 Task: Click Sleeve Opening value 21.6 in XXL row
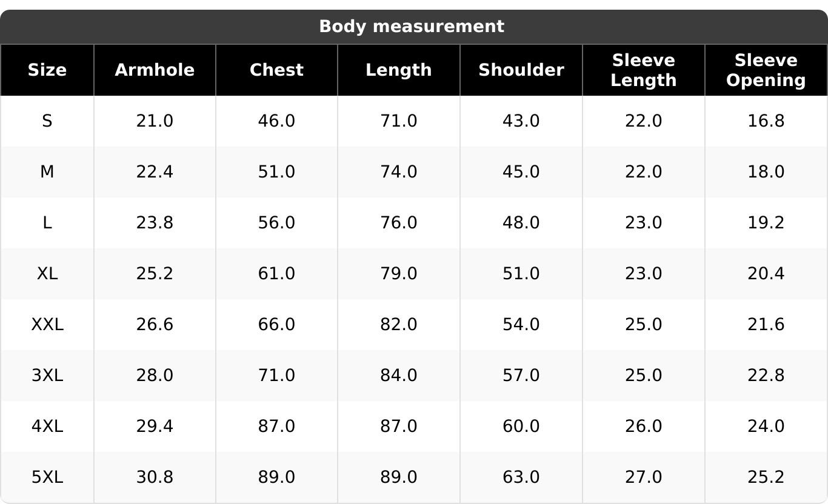click(766, 325)
